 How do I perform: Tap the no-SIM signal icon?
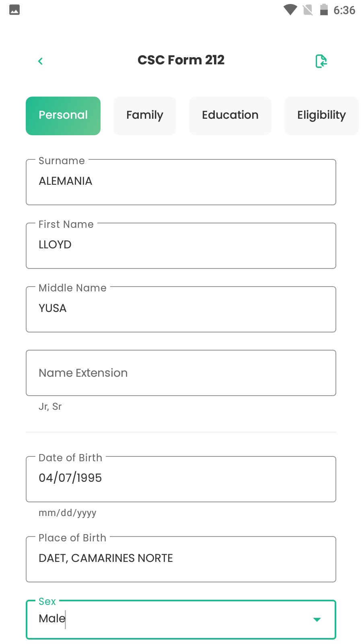pyautogui.click(x=308, y=10)
